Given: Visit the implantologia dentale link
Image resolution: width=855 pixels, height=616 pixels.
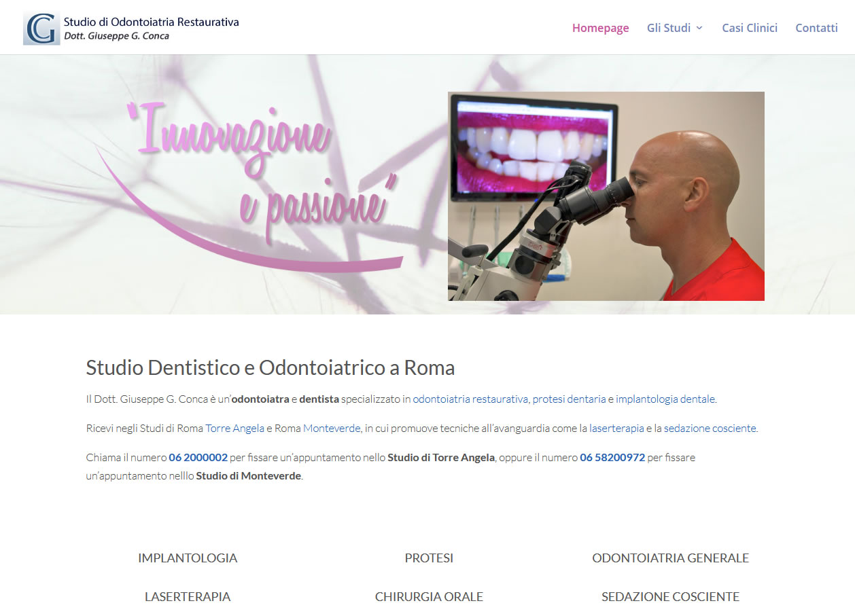Looking at the screenshot, I should (665, 399).
